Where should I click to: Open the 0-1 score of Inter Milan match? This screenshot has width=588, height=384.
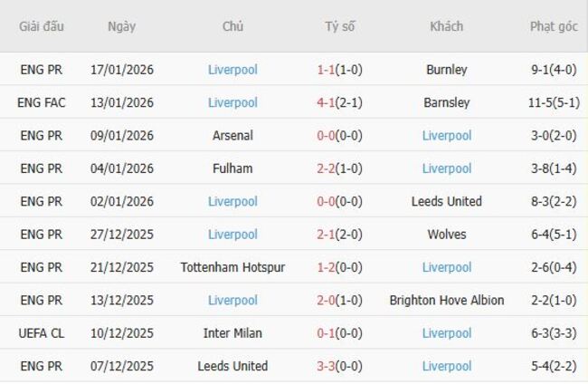tap(340, 333)
